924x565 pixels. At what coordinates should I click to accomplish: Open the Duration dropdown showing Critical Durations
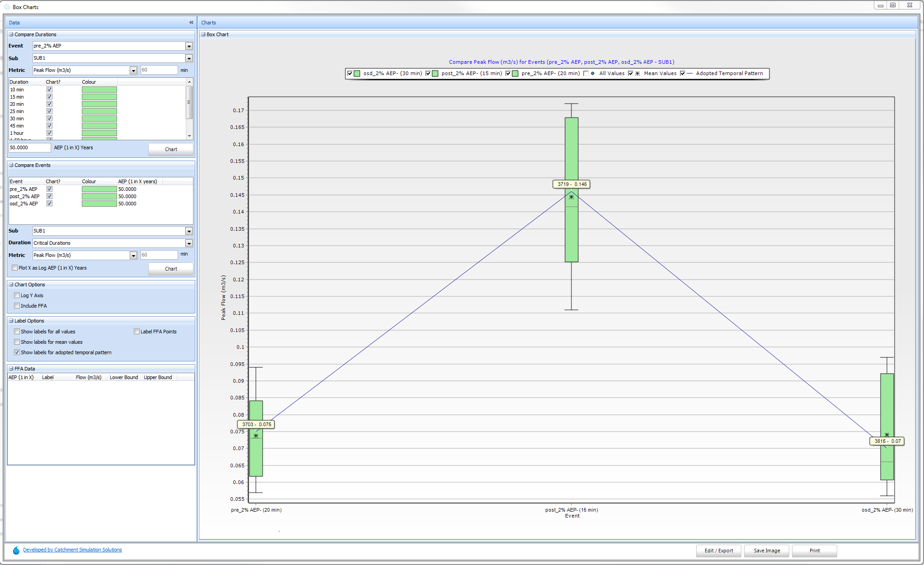pyautogui.click(x=189, y=243)
